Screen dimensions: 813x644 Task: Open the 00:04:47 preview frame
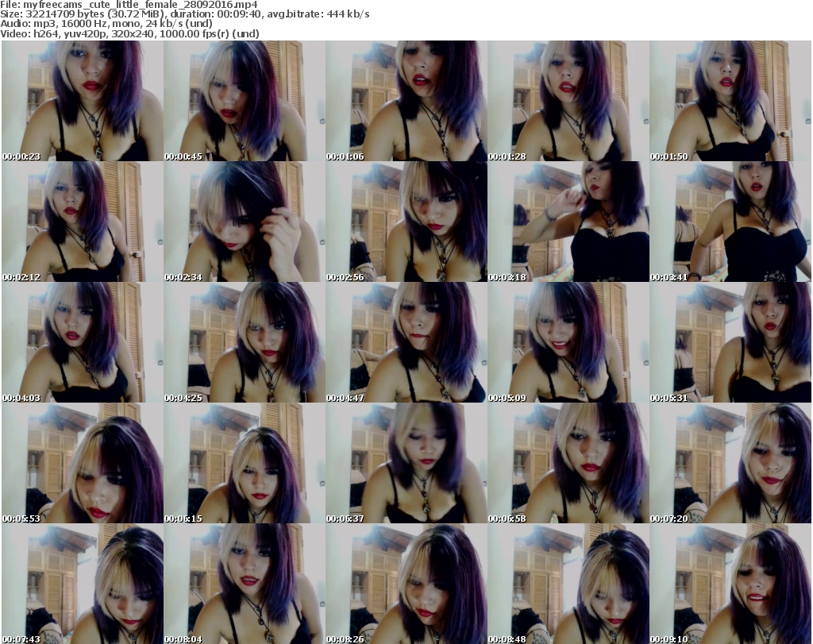(406, 342)
